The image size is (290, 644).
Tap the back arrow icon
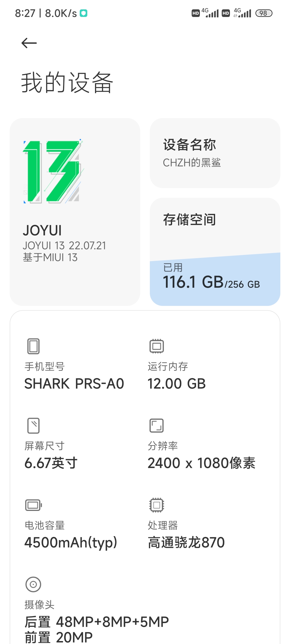[29, 43]
